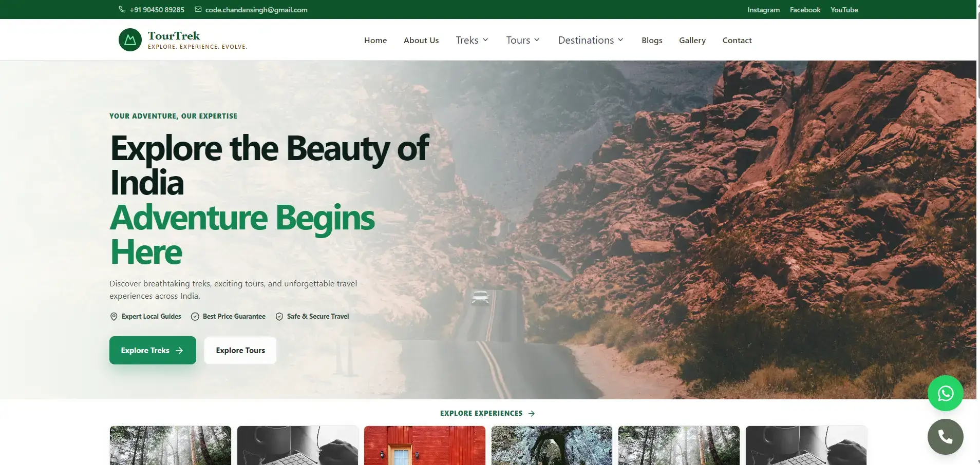
Task: Click the Explore Tours button
Action: (240, 351)
